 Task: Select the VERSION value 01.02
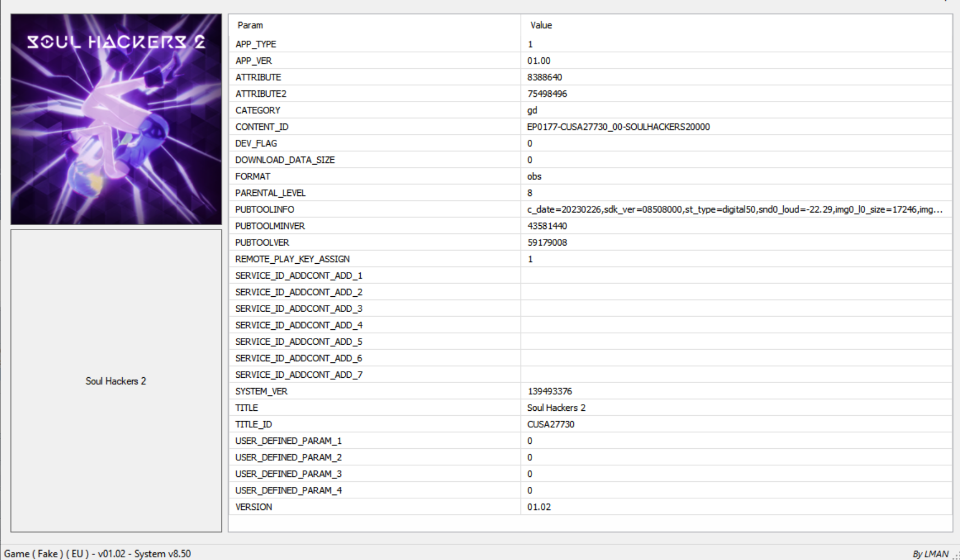(539, 507)
